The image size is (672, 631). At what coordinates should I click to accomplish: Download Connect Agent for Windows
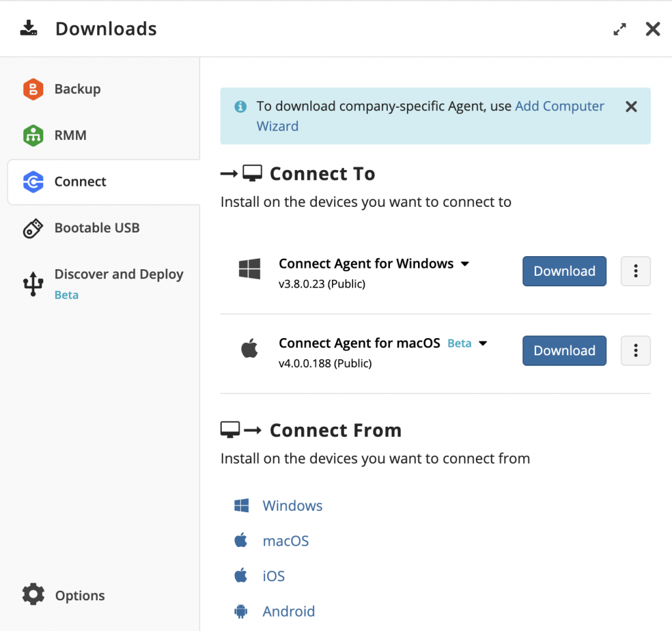564,271
